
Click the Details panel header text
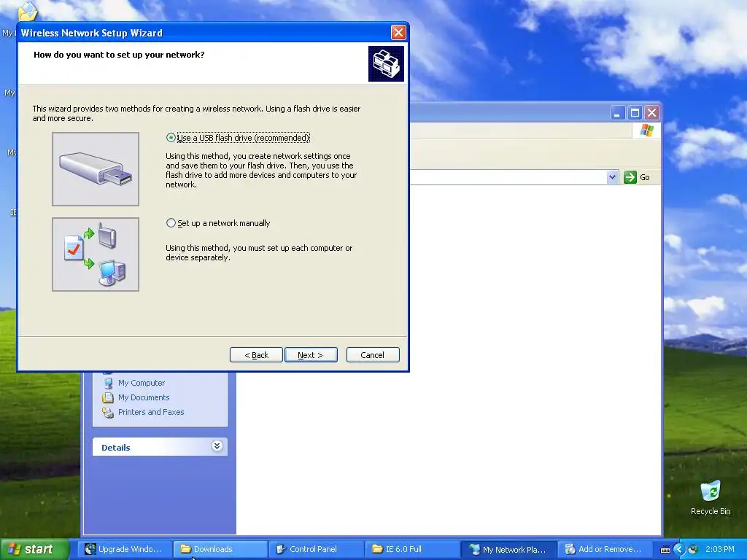[x=116, y=448]
